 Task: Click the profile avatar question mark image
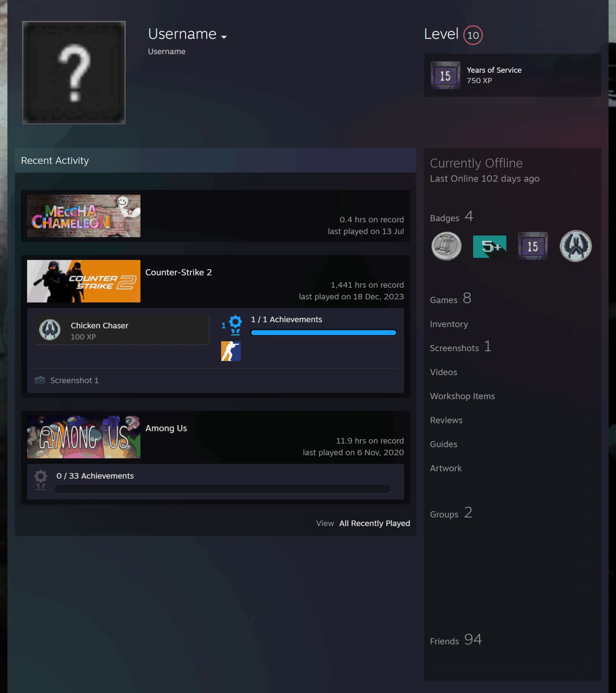click(74, 73)
